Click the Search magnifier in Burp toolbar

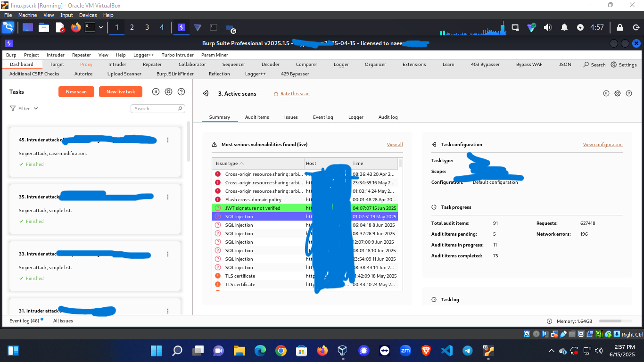click(x=594, y=65)
